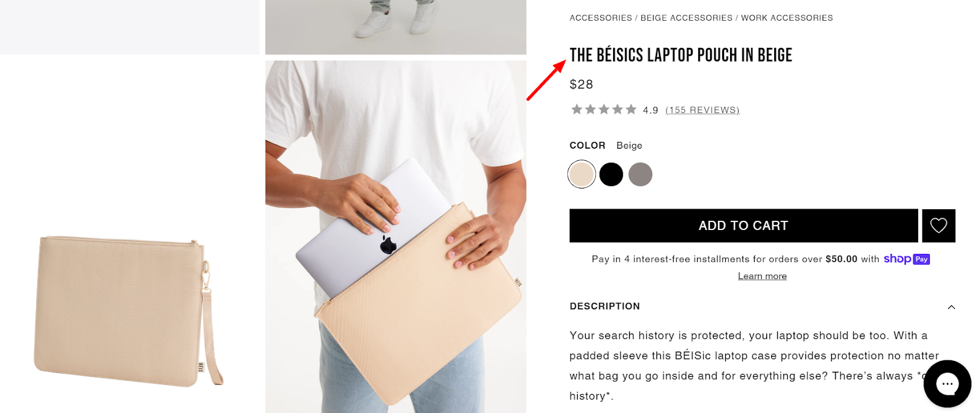Image resolution: width=980 pixels, height=413 pixels.
Task: Click the Description section heading
Action: [x=605, y=306]
